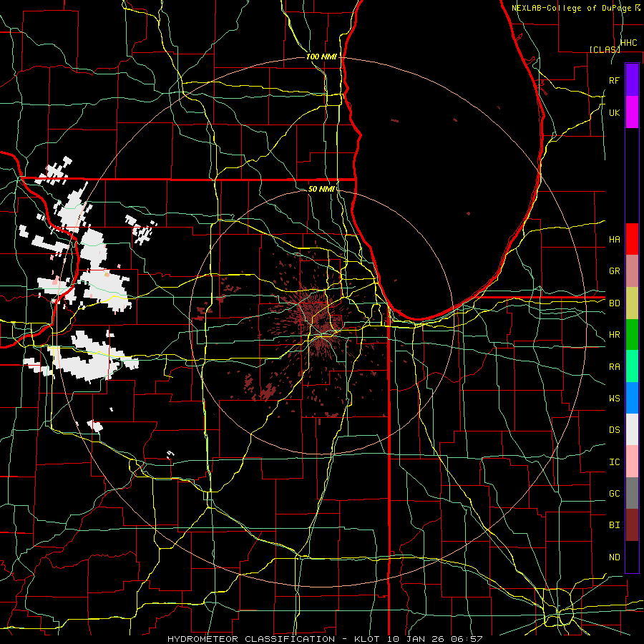Click the HR legend label

[x=614, y=335]
